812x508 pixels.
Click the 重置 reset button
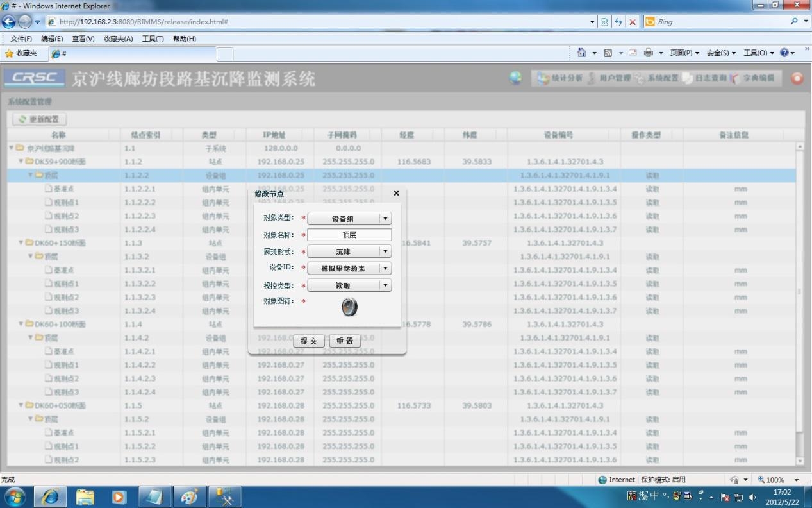[x=345, y=341]
